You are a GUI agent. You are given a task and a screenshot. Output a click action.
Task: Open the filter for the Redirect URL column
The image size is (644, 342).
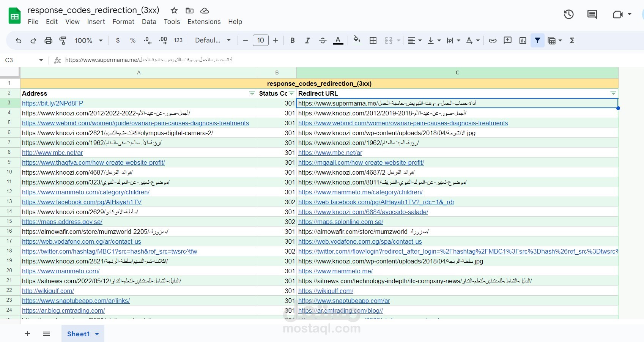click(x=613, y=93)
